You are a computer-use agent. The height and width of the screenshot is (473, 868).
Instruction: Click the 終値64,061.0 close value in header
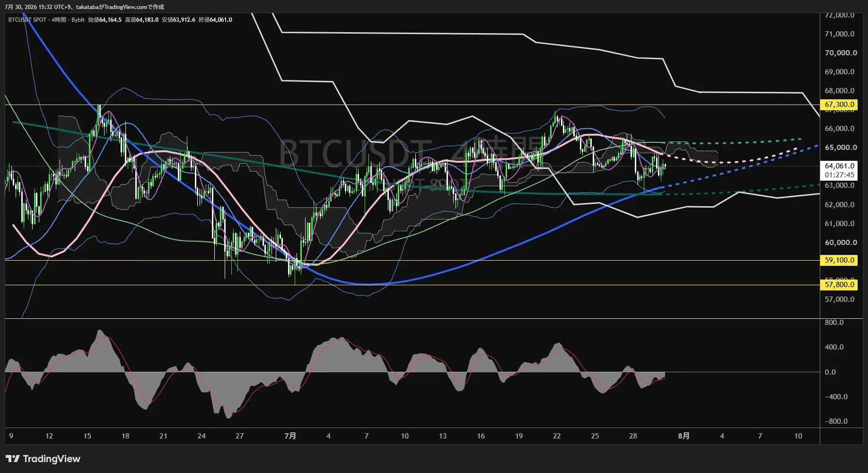pyautogui.click(x=215, y=20)
